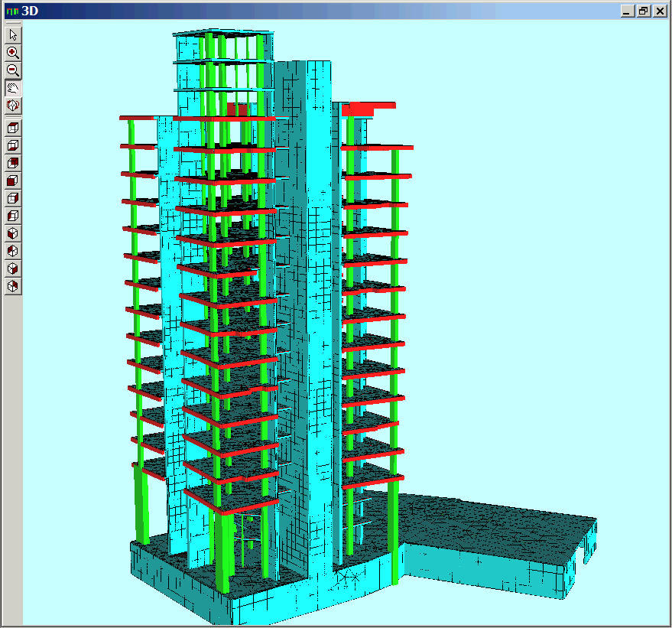Image resolution: width=672 pixels, height=628 pixels.
Task: Choose isometric view with upper-left faces shaded
Action: 13,251
